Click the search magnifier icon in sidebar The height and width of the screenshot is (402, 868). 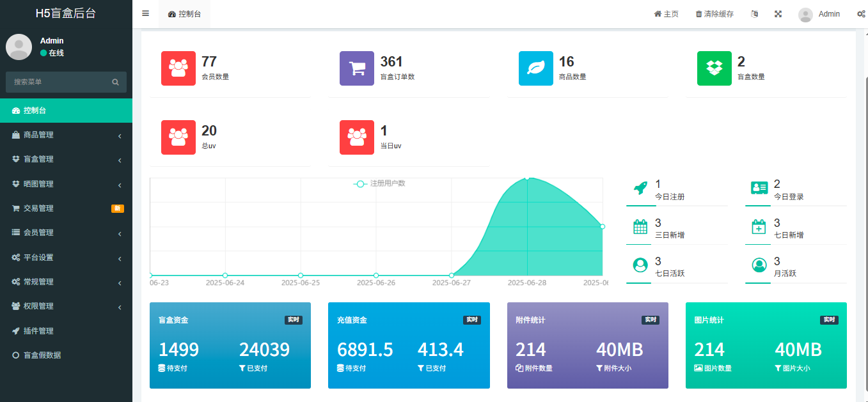point(116,82)
